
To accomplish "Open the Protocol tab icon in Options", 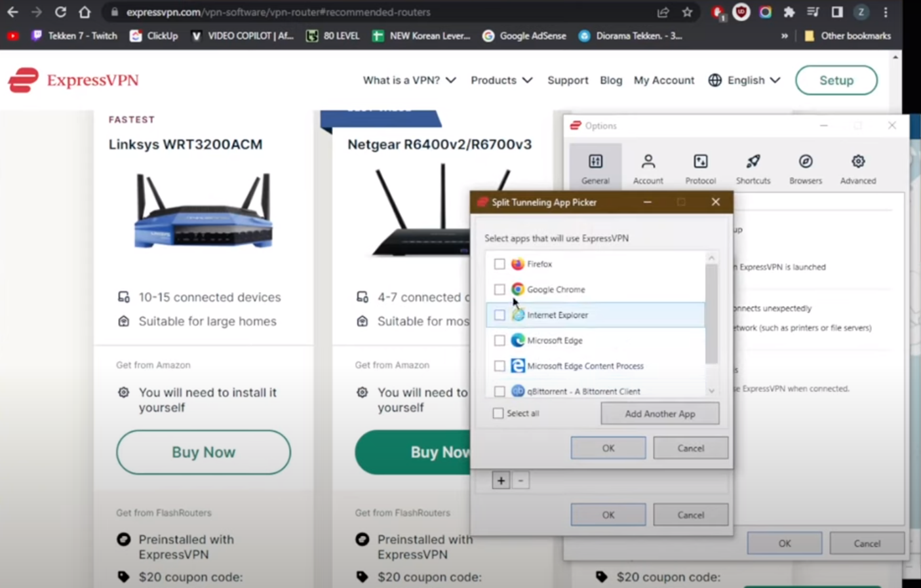I will pos(700,161).
